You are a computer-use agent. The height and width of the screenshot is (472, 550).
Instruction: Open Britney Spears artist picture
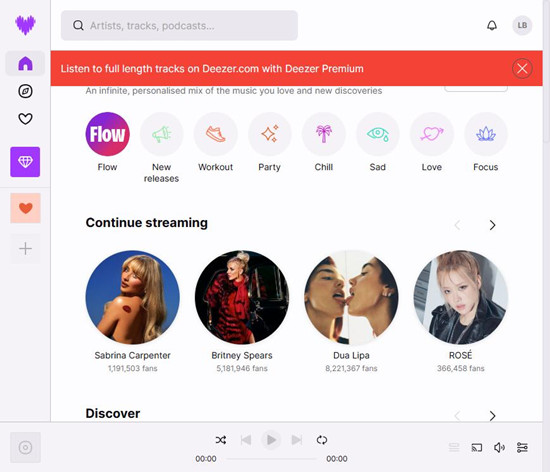click(x=242, y=297)
